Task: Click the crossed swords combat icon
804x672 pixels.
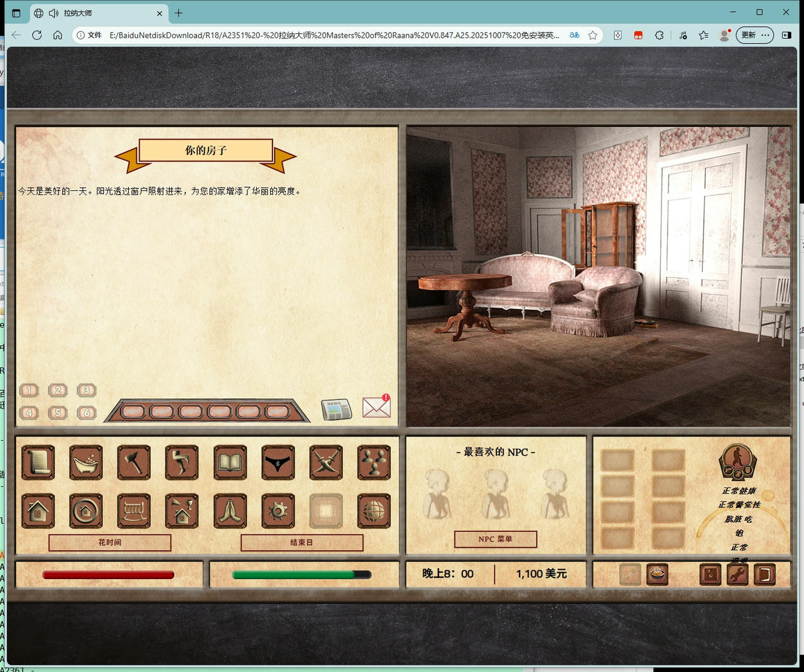Action: tap(325, 463)
